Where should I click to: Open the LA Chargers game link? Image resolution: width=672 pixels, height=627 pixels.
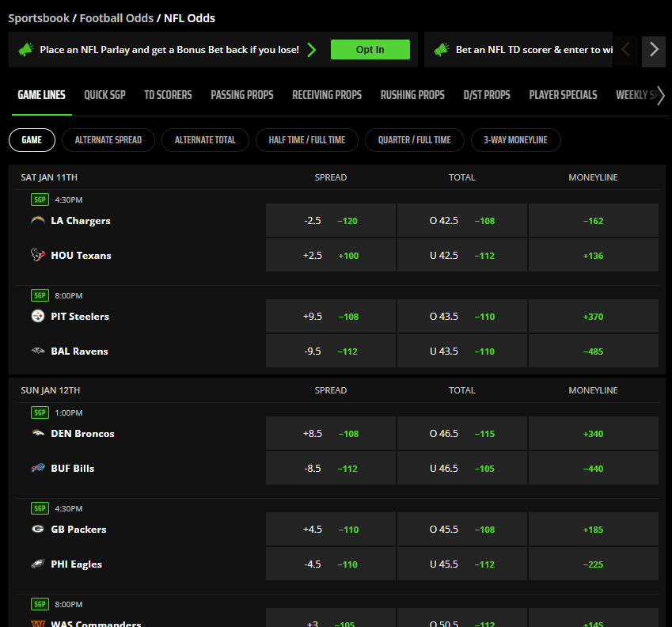pos(81,221)
